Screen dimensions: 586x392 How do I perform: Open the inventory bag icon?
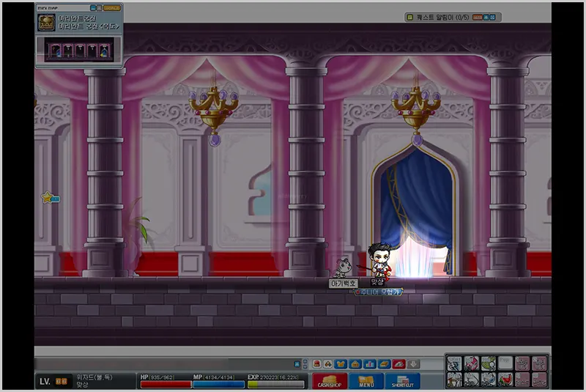[x=355, y=364]
